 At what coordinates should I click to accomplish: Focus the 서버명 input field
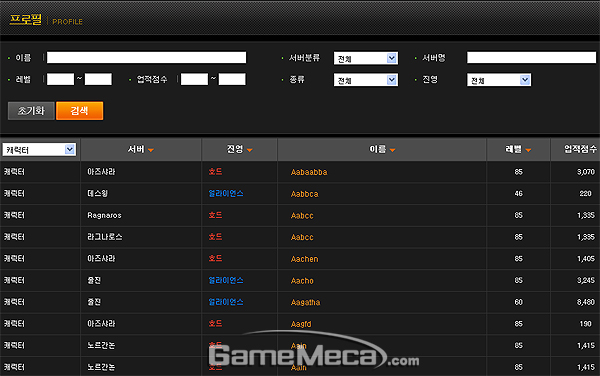coord(532,58)
